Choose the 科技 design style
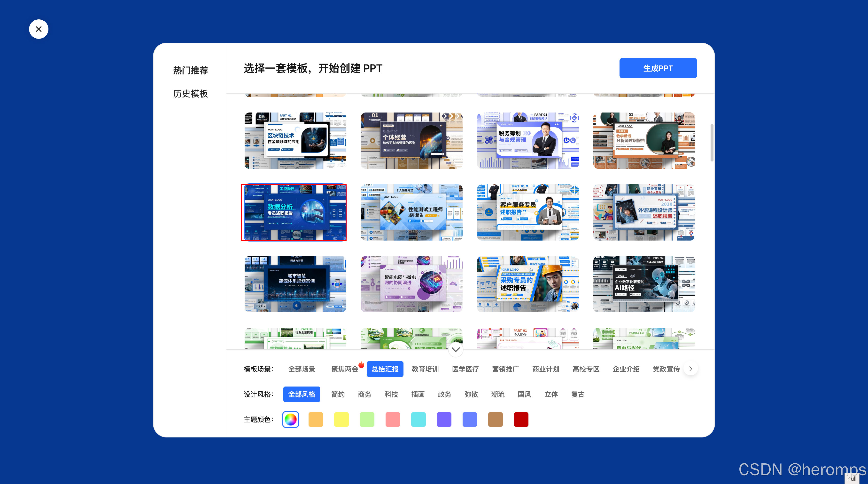The width and height of the screenshot is (868, 484). (x=391, y=394)
